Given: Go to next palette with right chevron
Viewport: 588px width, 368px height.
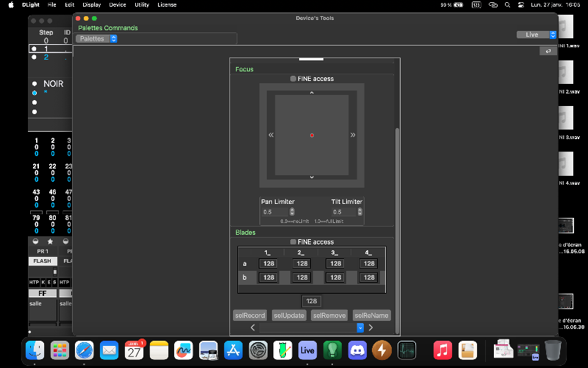Looking at the screenshot, I should coord(370,328).
